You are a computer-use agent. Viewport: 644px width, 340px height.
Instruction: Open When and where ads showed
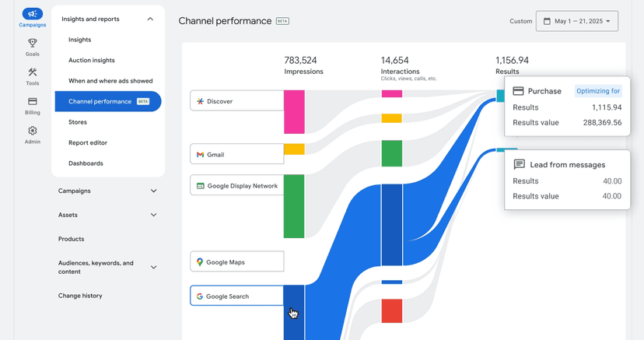[110, 80]
